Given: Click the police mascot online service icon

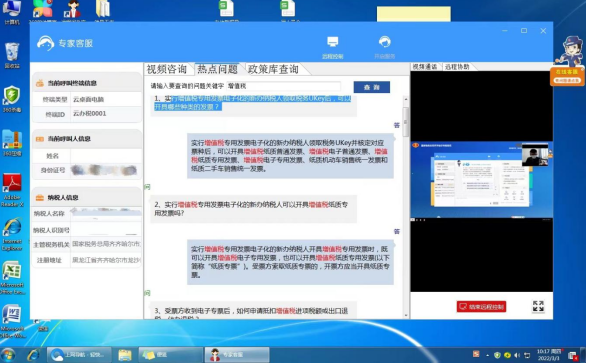Looking at the screenshot, I should click(x=568, y=60).
